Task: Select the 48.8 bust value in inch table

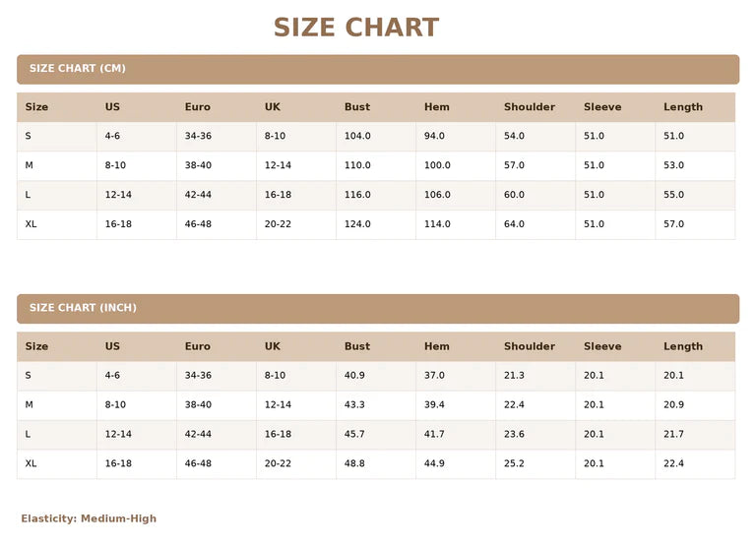Action: pos(354,463)
